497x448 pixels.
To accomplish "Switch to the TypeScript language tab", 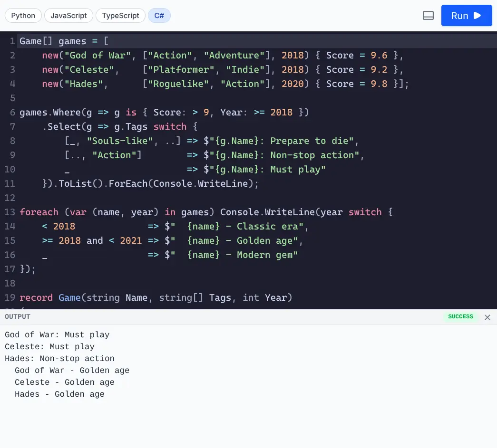I will 120,15.
